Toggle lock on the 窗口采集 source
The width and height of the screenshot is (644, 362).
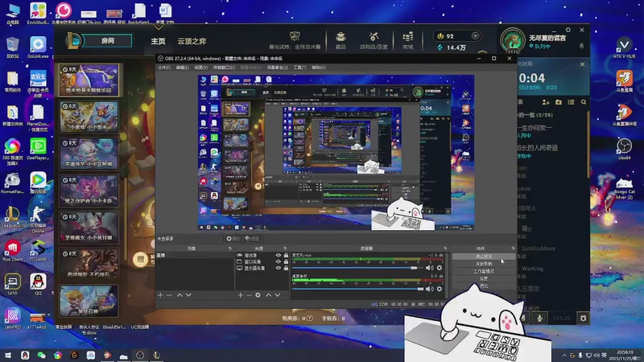tap(286, 261)
